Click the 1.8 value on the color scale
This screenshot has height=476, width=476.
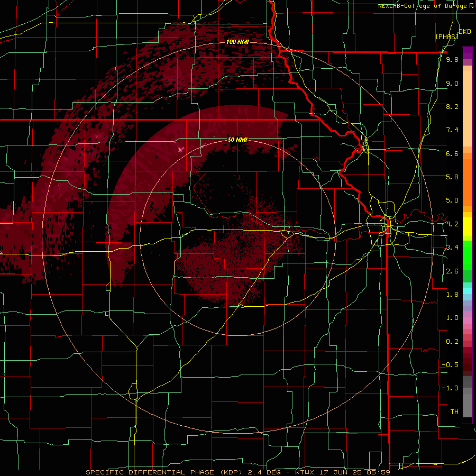click(452, 295)
